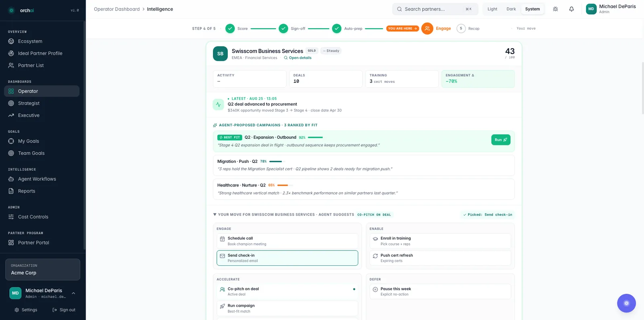The image size is (644, 320).
Task: Click the Engage step label
Action: point(443,29)
